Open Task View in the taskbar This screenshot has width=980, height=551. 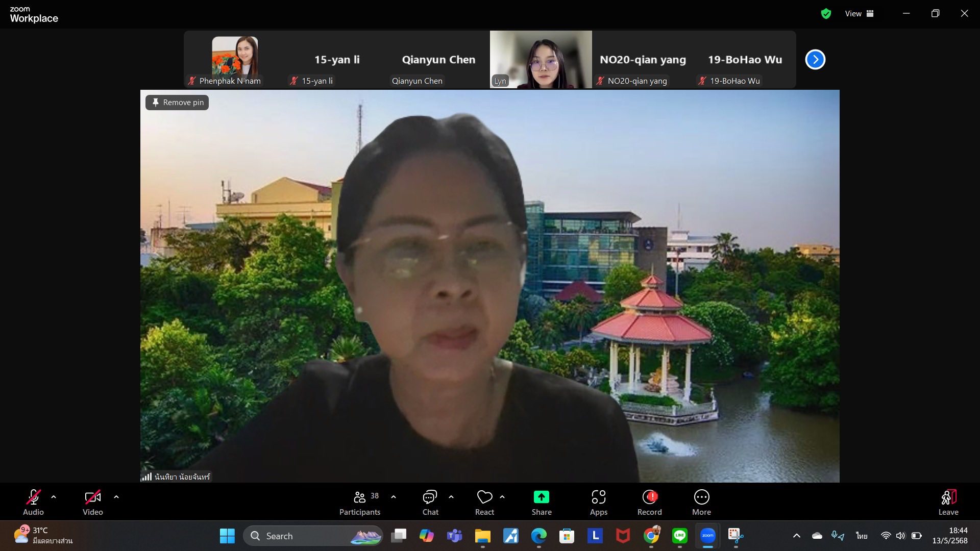coord(399,536)
